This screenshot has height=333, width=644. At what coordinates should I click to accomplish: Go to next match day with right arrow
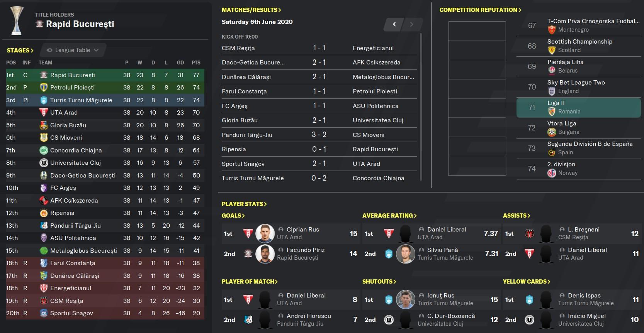tap(411, 24)
